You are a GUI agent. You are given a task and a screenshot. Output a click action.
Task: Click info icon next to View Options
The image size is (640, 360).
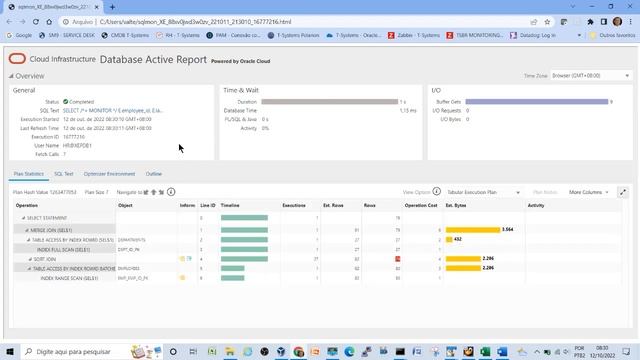point(437,191)
